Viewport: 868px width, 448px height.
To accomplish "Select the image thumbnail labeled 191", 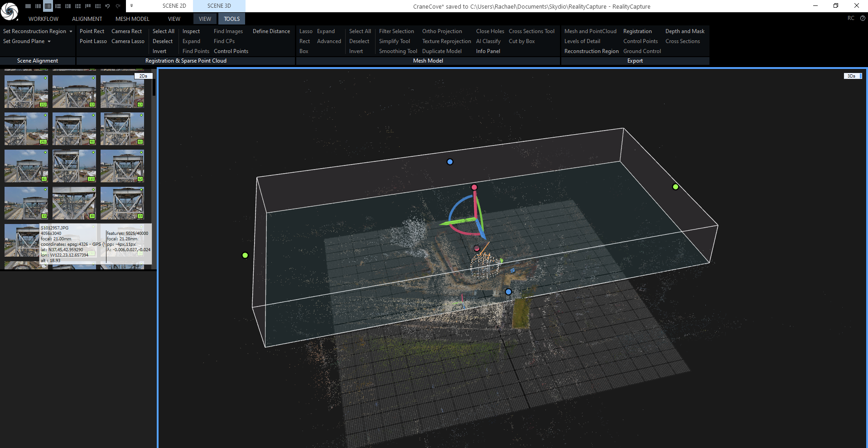I will [26, 129].
